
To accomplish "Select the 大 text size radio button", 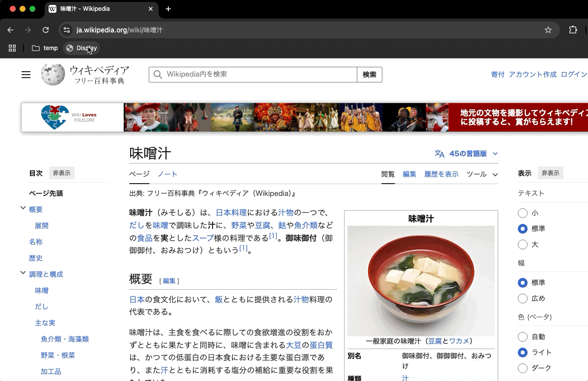I will click(523, 244).
